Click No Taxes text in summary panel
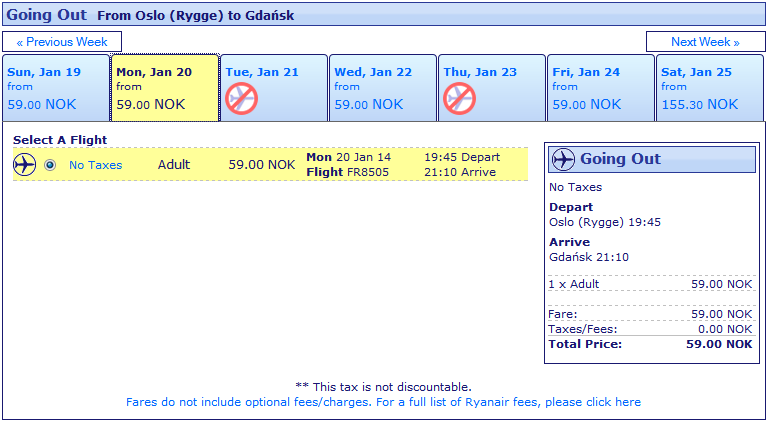Screen dimensions: 767x422 click(x=575, y=187)
